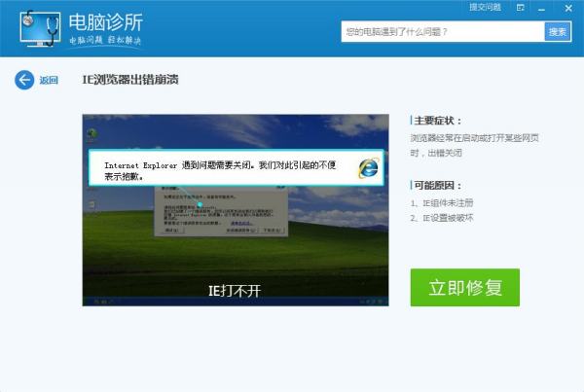Screen dimensions: 584x392
Task: Click the 电脑诊所 title text
Action: pos(106,22)
